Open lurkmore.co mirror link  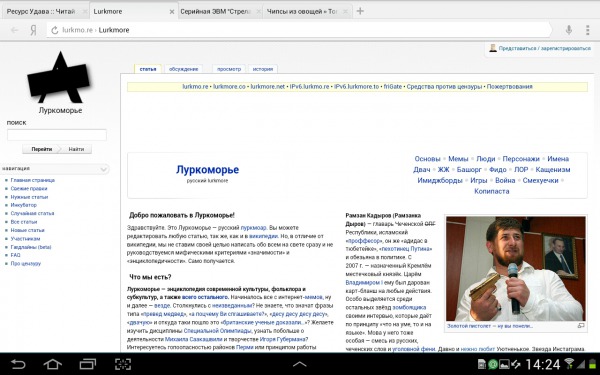tap(229, 86)
